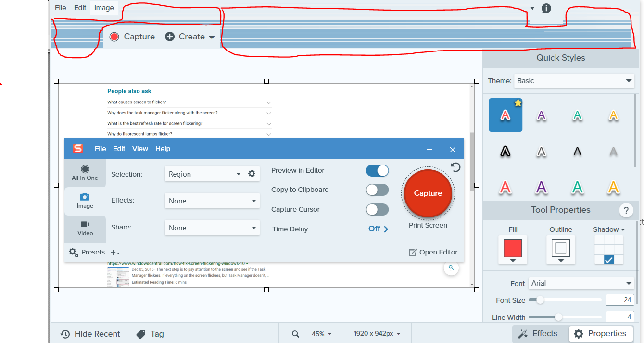
Task: Select the black outlined A quick style
Action: tap(505, 152)
